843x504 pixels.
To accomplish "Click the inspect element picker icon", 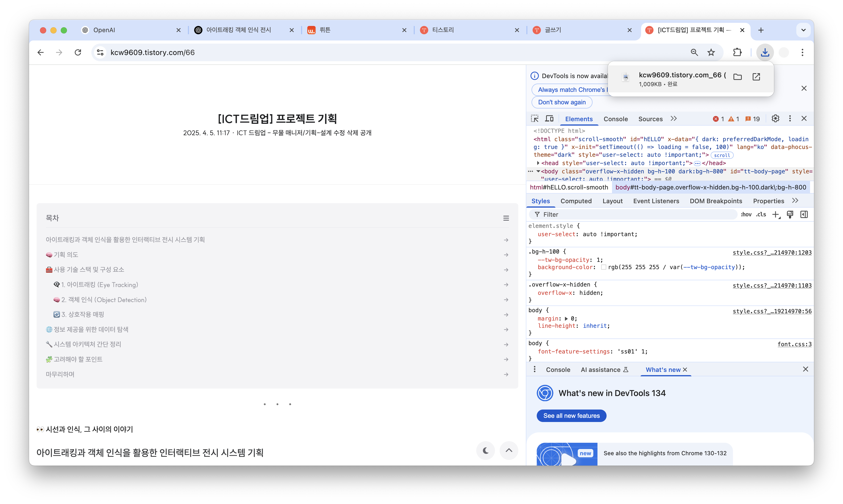I will (535, 119).
